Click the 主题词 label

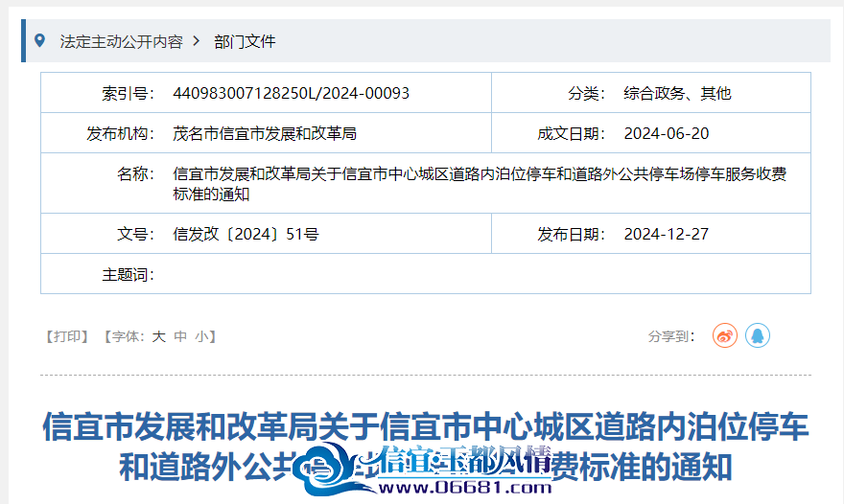point(129,275)
